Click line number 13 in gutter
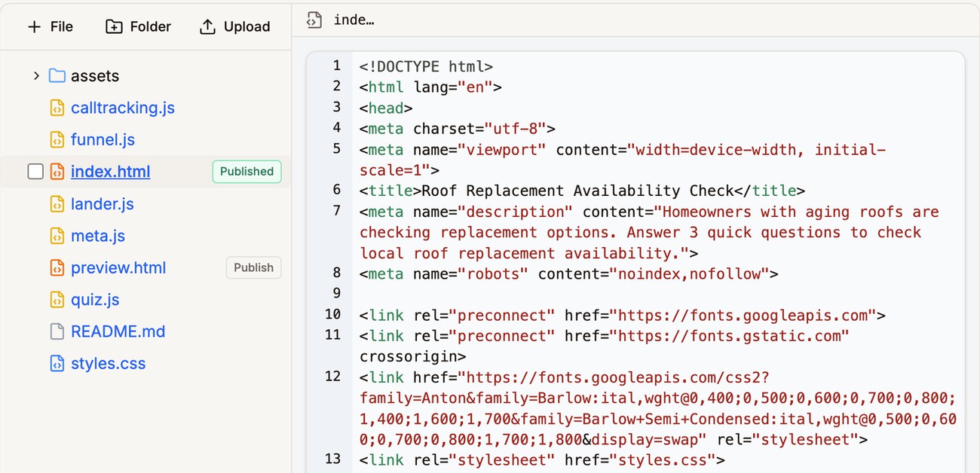The width and height of the screenshot is (980, 473). [332, 459]
